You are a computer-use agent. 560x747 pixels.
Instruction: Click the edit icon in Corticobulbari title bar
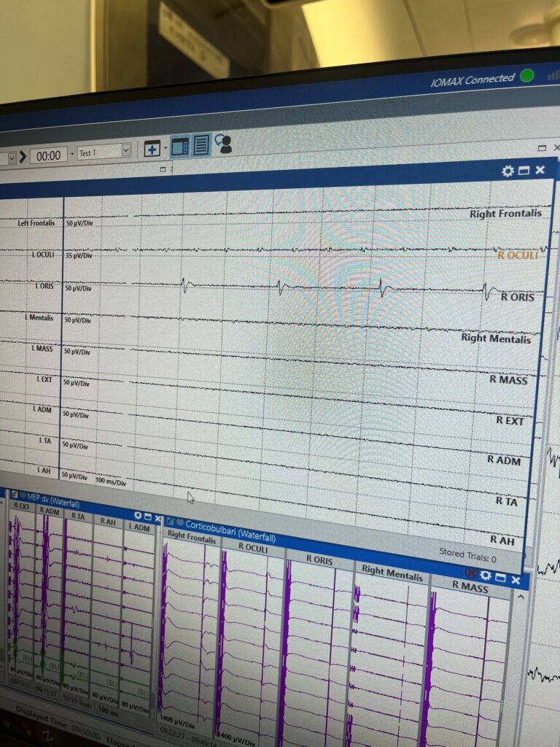pos(171,522)
